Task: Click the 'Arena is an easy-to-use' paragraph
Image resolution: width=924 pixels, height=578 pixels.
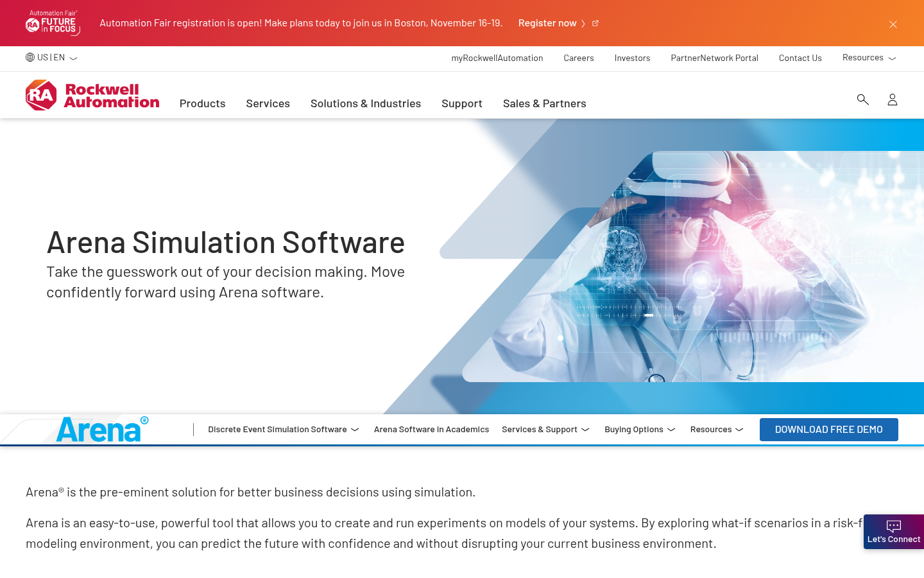Action: [444, 533]
